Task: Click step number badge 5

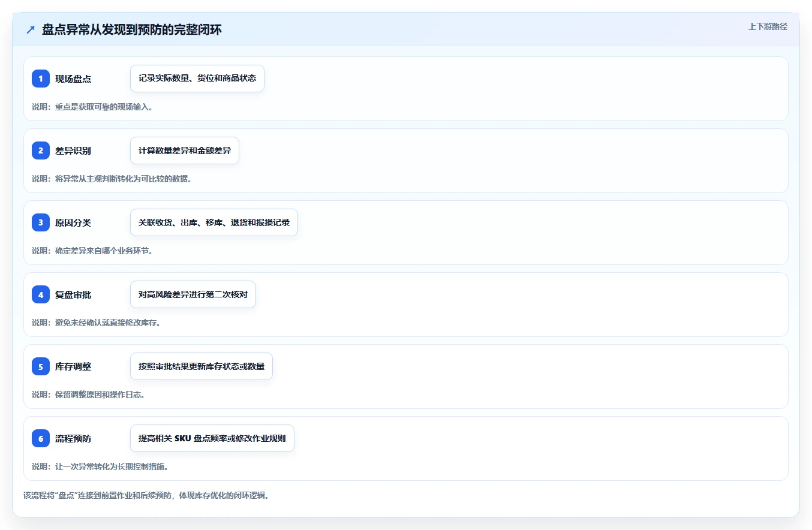Action: coord(41,366)
